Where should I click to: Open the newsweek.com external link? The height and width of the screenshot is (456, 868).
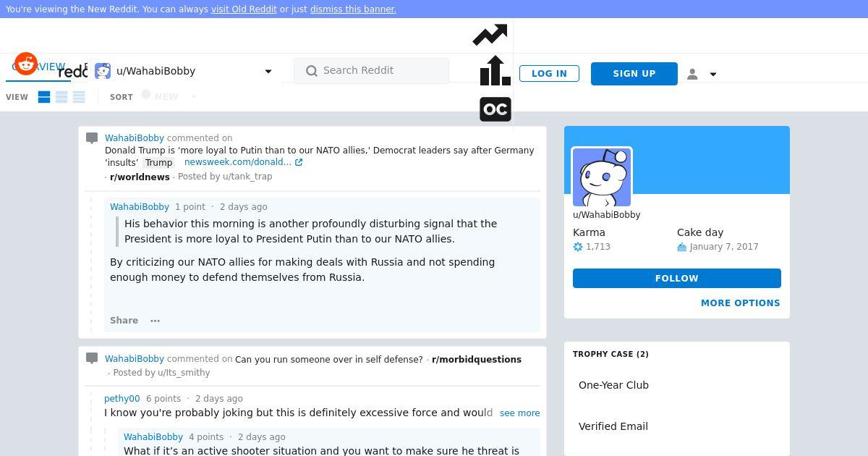243,162
